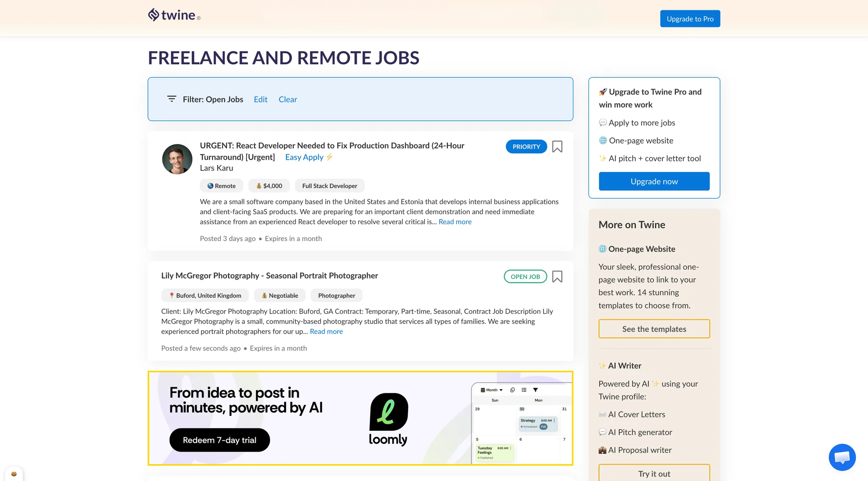Open the cookie settings icon
Image resolution: width=868 pixels, height=481 pixels.
(14, 474)
